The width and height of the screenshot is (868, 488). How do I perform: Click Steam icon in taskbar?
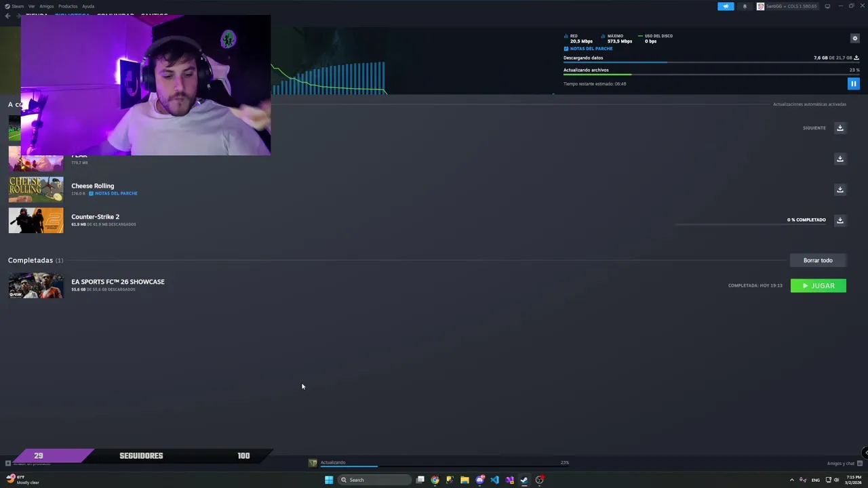click(x=524, y=480)
